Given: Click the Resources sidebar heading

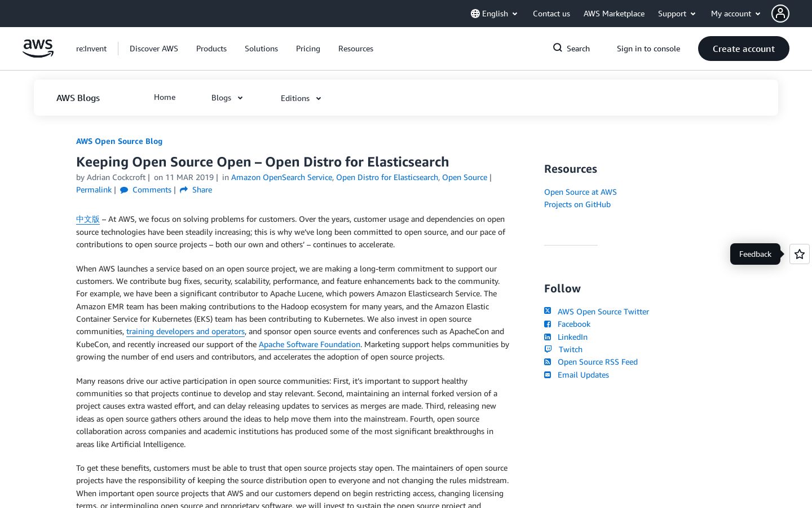Looking at the screenshot, I should click(x=571, y=169).
